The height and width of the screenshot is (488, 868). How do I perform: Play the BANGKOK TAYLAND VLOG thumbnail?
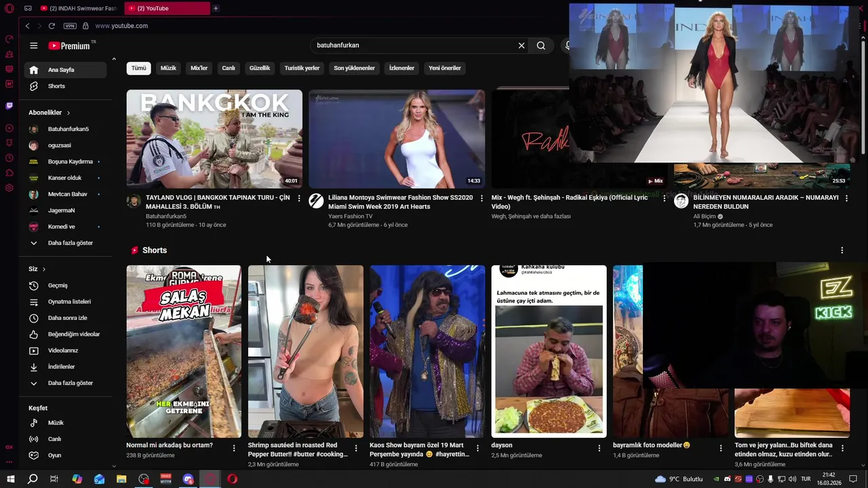[x=214, y=139]
